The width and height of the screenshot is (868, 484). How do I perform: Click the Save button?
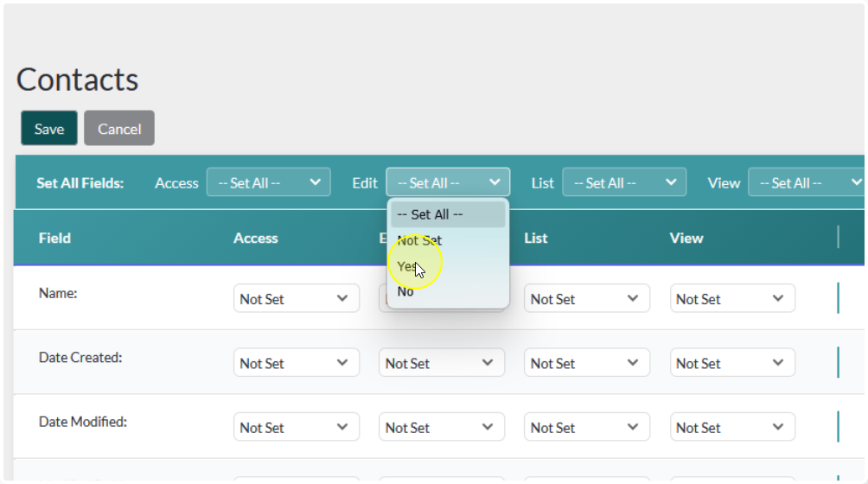pos(49,129)
